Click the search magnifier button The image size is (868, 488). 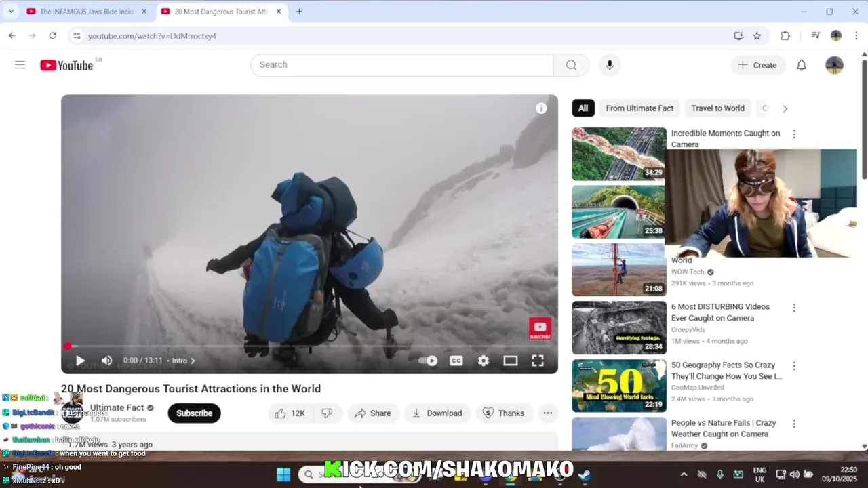(571, 65)
